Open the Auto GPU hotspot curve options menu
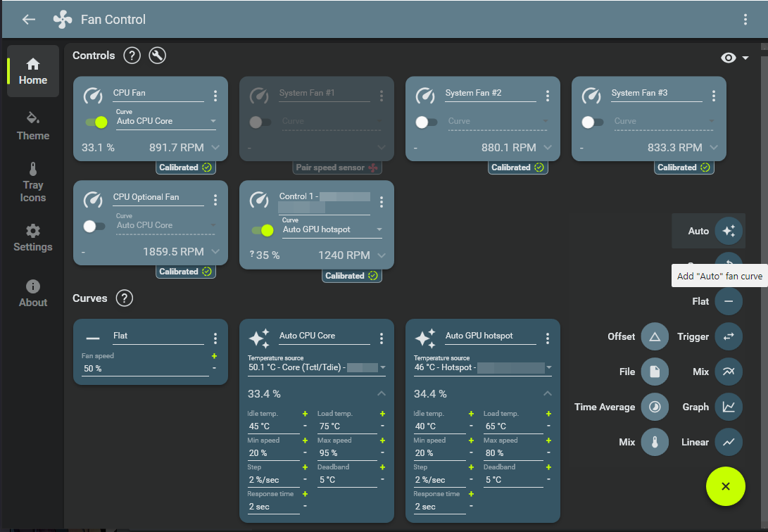The width and height of the screenshot is (768, 532). (548, 338)
